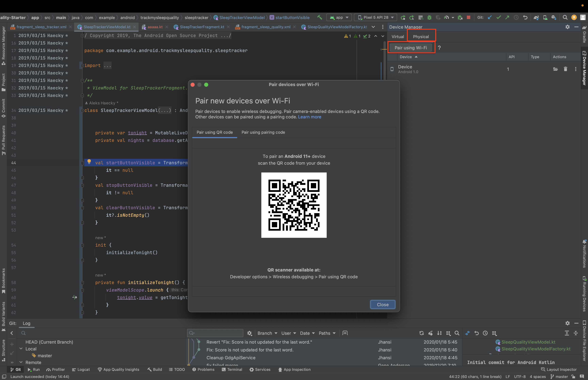Delete the Device entry with trash icon
The width and height of the screenshot is (588, 380).
[565, 69]
